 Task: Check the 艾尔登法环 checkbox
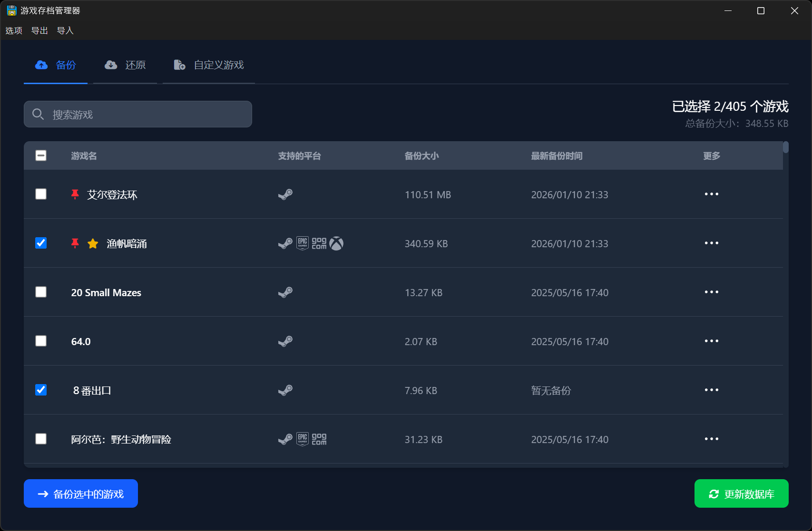click(x=41, y=194)
